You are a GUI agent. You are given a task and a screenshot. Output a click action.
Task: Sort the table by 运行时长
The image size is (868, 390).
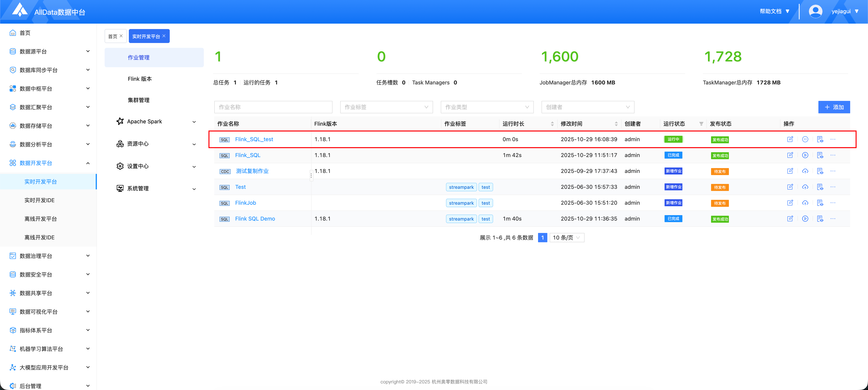click(552, 124)
